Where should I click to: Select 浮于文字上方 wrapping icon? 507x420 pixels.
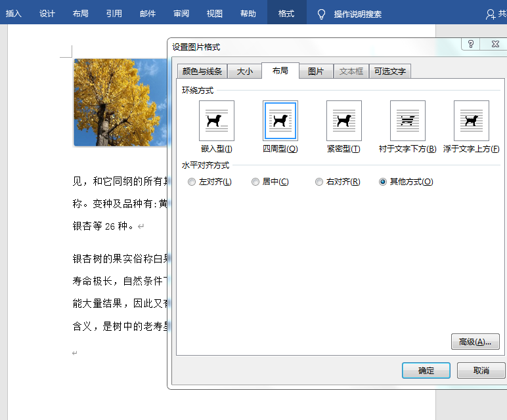point(472,121)
